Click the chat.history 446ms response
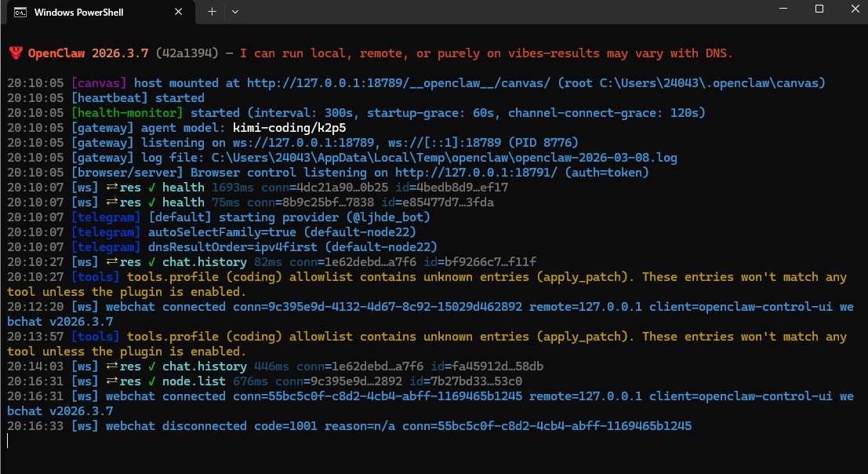The image size is (868, 474). tap(275, 366)
